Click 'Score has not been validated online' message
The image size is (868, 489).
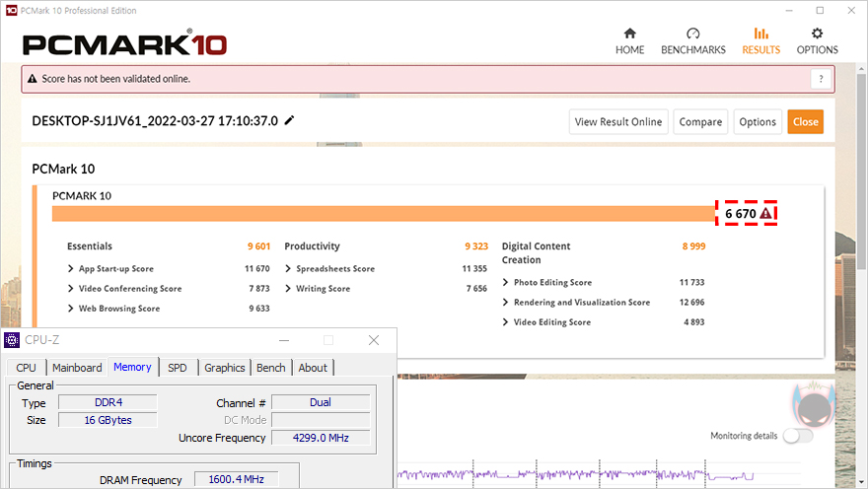click(x=116, y=79)
